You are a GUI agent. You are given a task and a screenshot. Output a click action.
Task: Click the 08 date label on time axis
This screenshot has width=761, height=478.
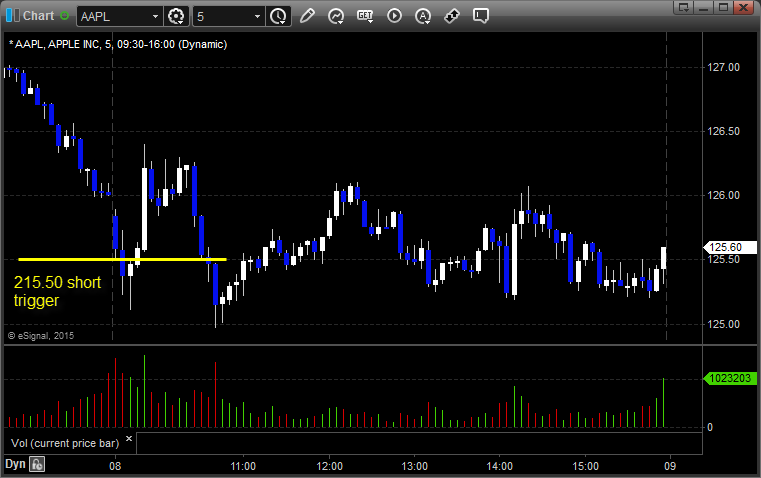click(115, 466)
